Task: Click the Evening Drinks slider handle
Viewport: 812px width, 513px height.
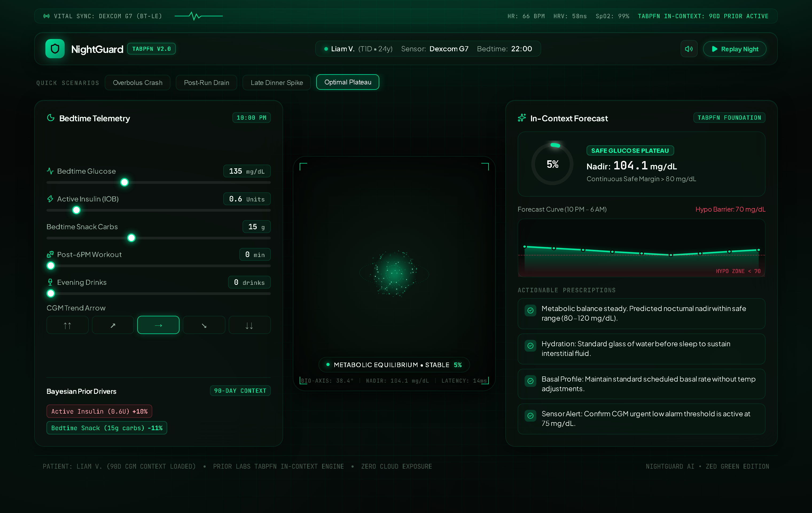Action: pyautogui.click(x=50, y=293)
